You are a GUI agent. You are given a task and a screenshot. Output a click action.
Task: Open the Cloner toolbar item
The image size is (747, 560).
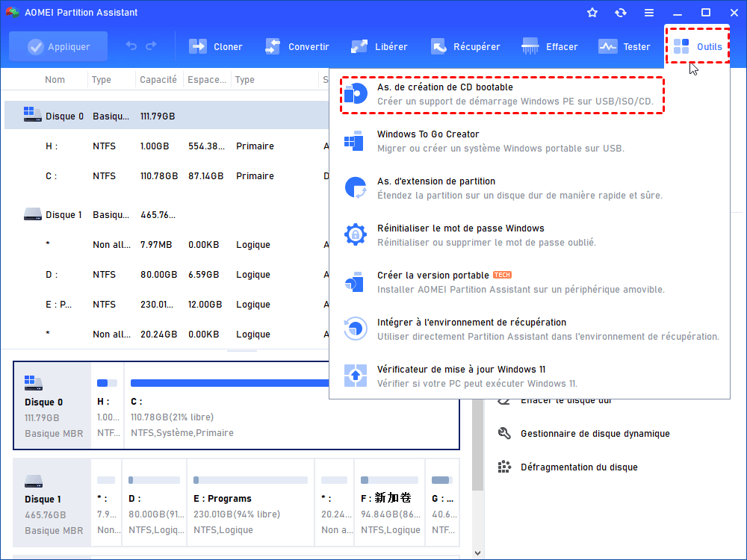pos(215,46)
